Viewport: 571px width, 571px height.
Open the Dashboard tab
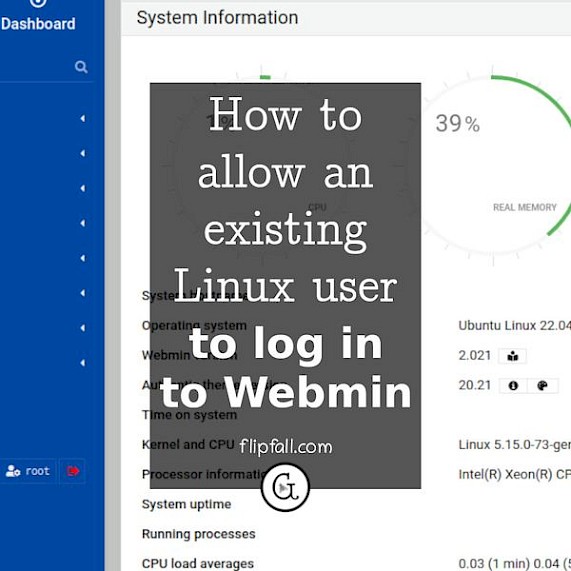tap(38, 16)
